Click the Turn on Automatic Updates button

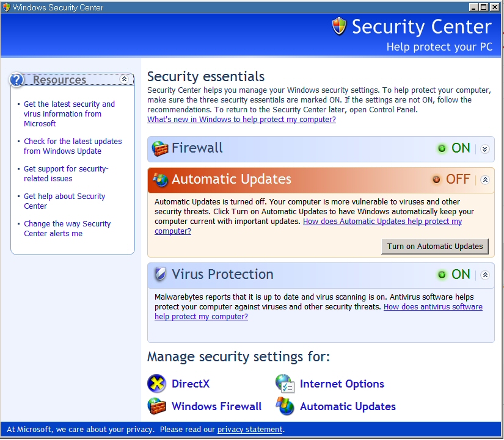[435, 247]
